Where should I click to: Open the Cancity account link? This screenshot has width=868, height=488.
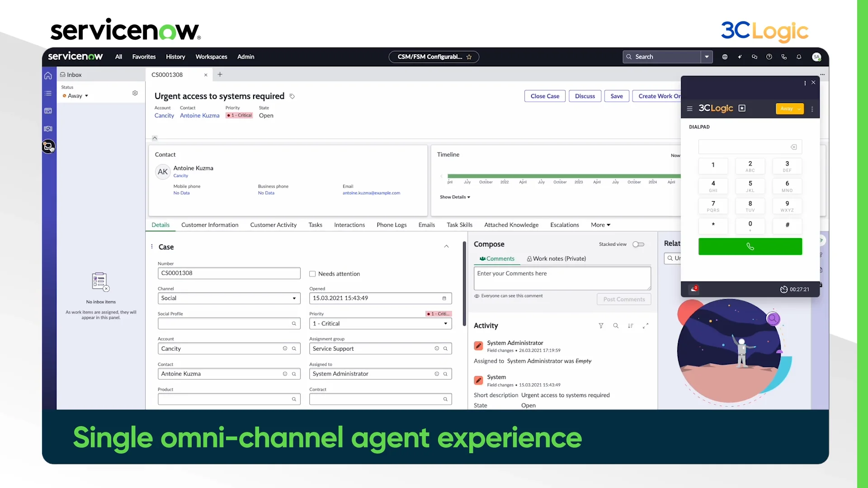(164, 116)
